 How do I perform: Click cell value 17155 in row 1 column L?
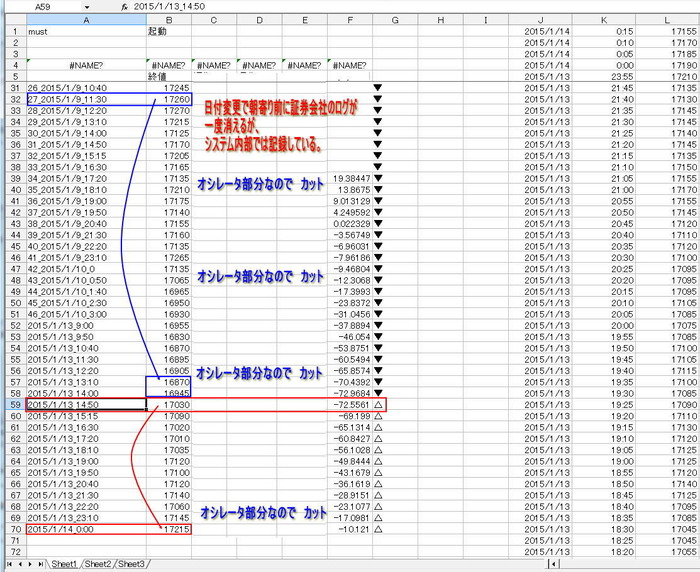click(x=667, y=32)
